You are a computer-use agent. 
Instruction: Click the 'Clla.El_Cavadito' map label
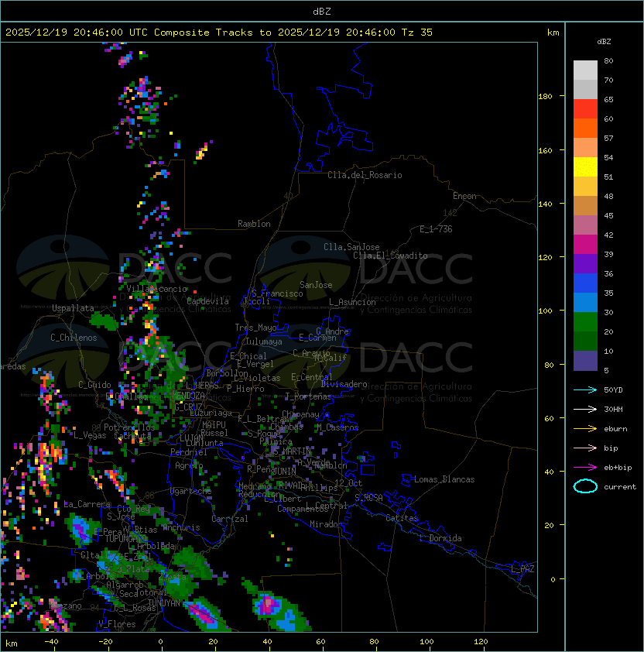coord(390,256)
